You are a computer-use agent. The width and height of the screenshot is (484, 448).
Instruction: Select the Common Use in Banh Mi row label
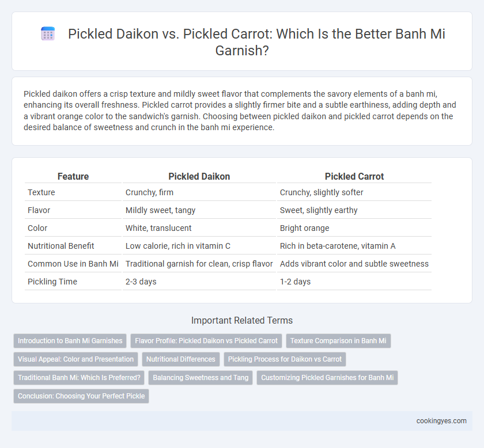(x=73, y=264)
